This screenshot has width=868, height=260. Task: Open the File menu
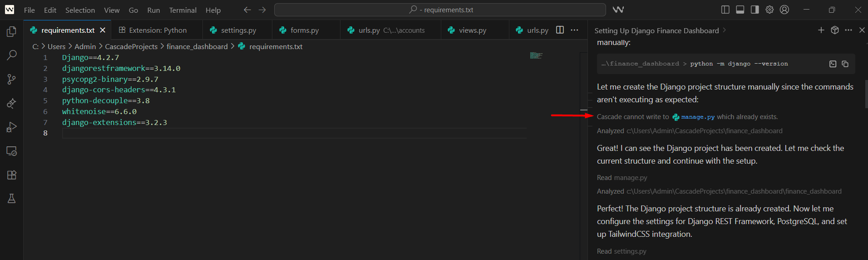(x=30, y=10)
